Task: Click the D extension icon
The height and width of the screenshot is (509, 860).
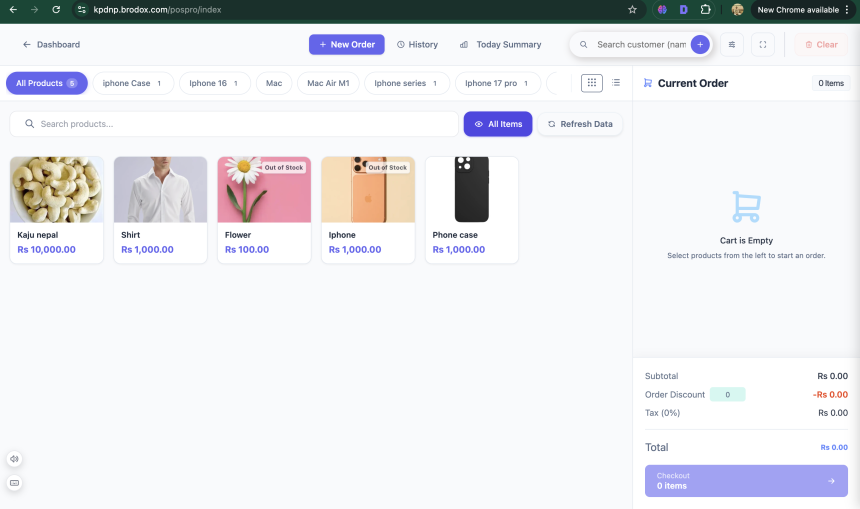Action: point(683,9)
